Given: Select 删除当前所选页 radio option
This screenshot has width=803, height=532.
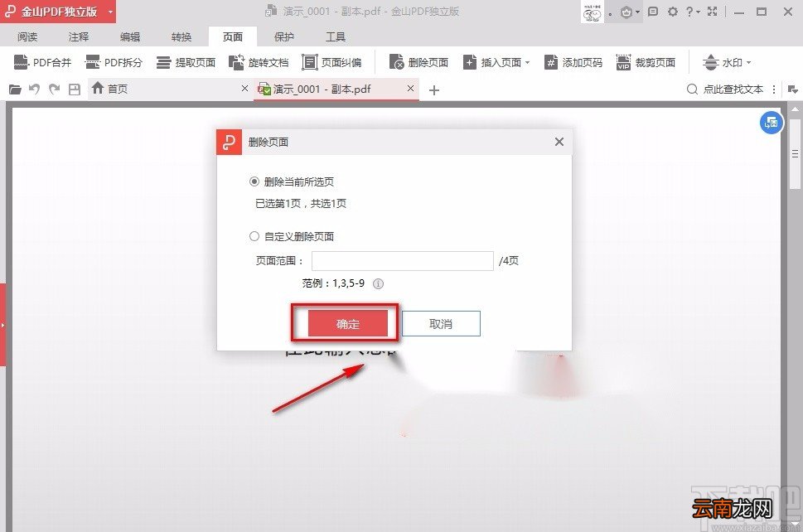Looking at the screenshot, I should point(254,181).
